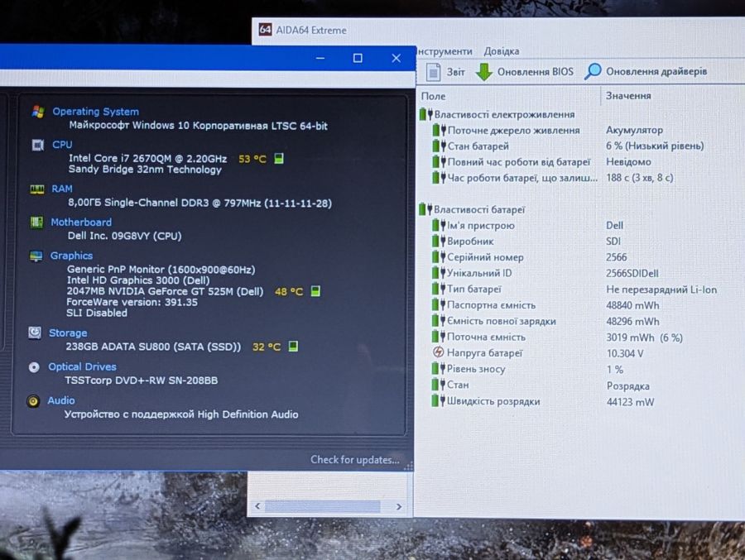The image size is (745, 560).
Task: Click the value 44123 mW
Action: point(631,402)
